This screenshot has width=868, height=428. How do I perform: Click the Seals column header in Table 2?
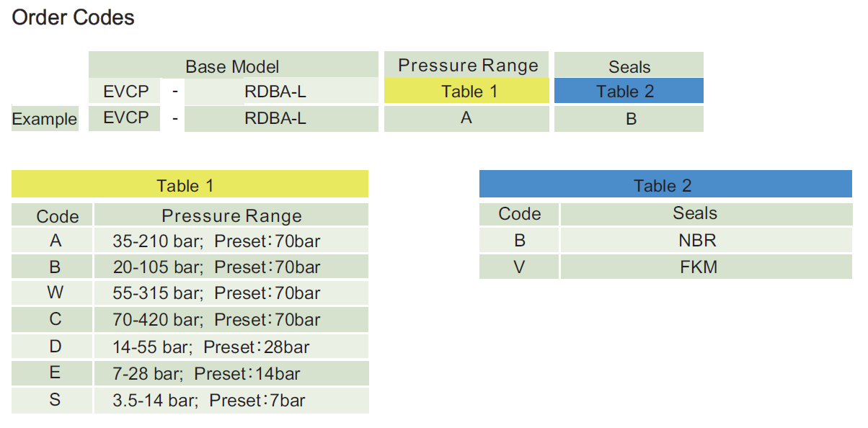[695, 213]
